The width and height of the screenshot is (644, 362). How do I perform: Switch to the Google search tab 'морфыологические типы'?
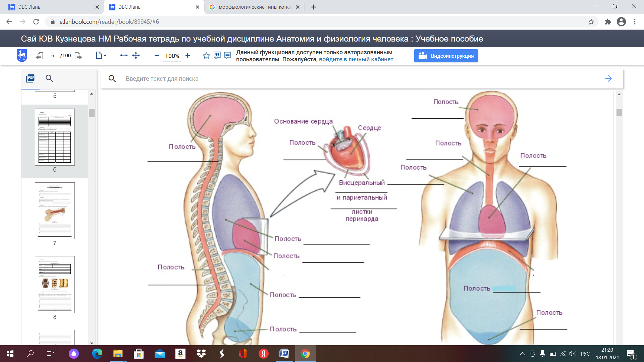click(x=255, y=7)
